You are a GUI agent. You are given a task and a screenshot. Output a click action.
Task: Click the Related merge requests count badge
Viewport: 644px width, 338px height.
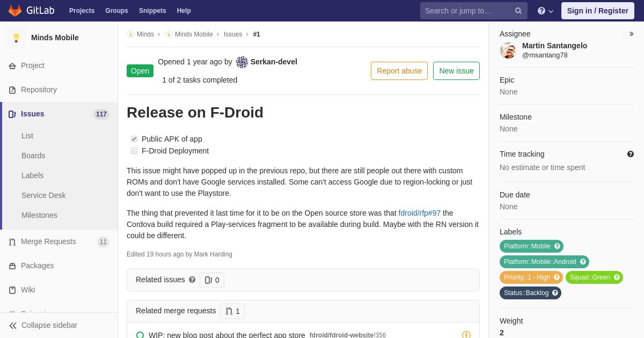click(x=232, y=311)
